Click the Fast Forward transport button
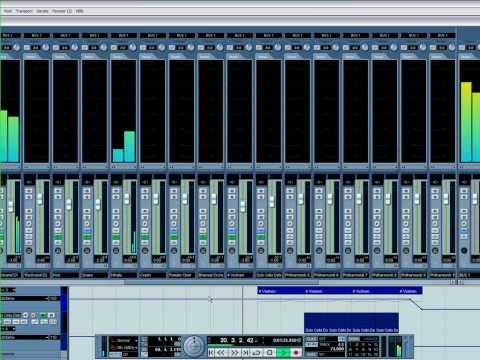The image size is (480, 360). pos(235,352)
